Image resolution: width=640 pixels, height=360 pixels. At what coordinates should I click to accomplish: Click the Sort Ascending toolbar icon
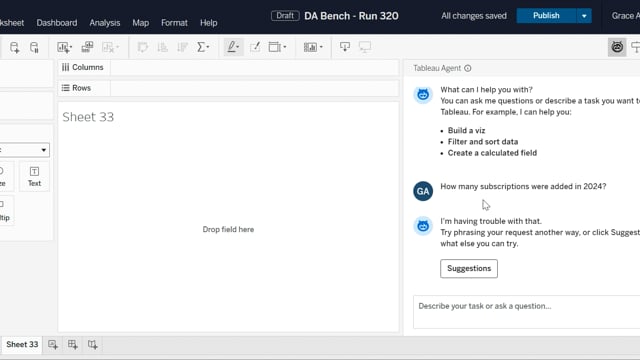click(162, 47)
